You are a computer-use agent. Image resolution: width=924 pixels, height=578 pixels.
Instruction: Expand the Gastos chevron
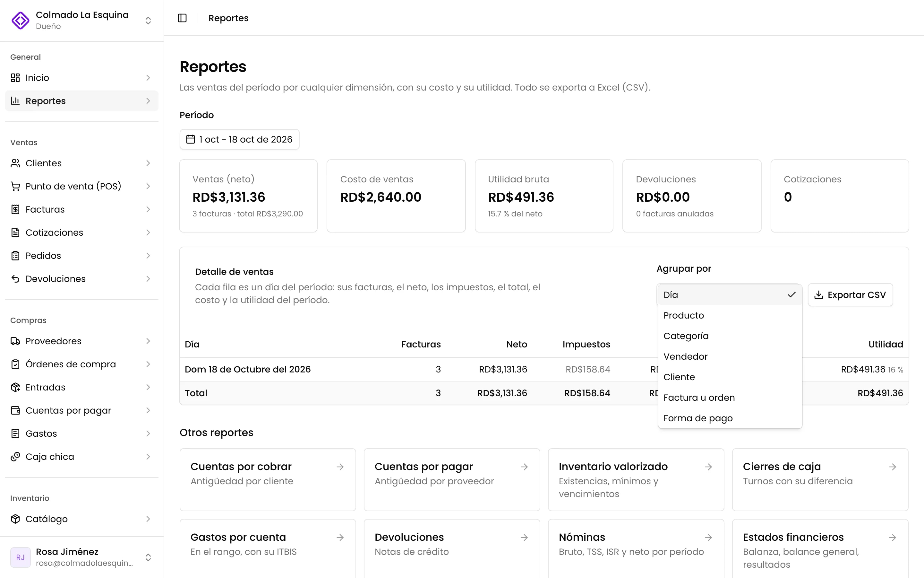point(148,433)
